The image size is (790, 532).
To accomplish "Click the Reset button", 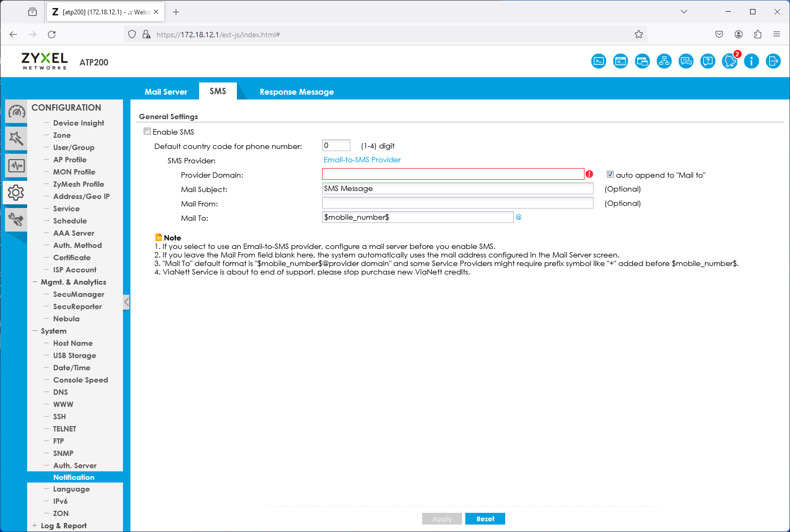I will pyautogui.click(x=485, y=519).
